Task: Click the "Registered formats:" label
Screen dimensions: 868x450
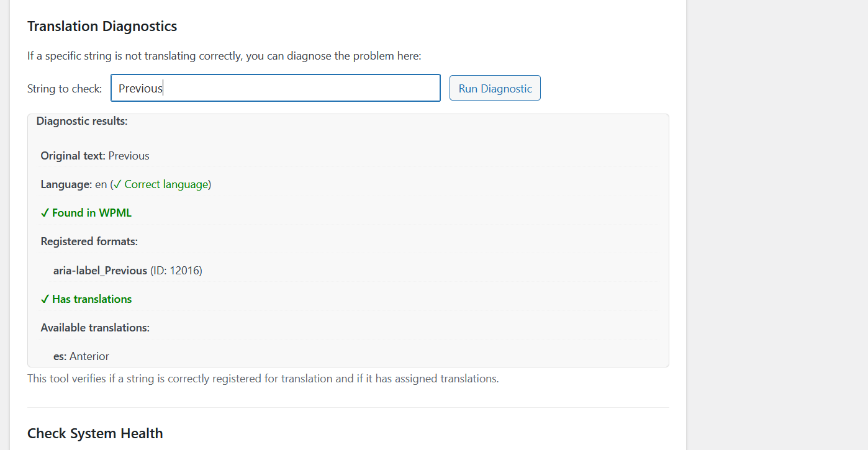Action: [89, 241]
